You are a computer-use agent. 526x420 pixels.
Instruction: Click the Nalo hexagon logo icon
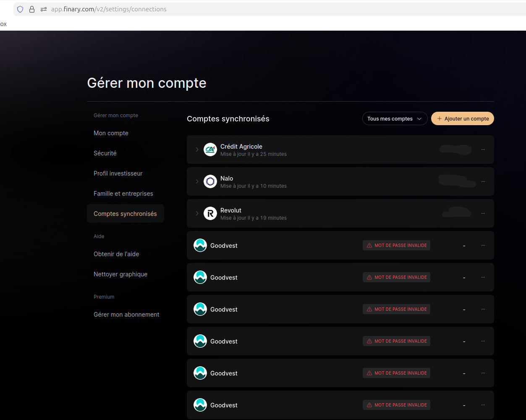coord(210,181)
